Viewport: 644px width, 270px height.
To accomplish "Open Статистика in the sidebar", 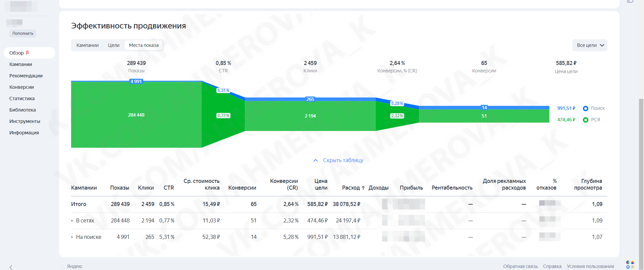I will click(22, 98).
